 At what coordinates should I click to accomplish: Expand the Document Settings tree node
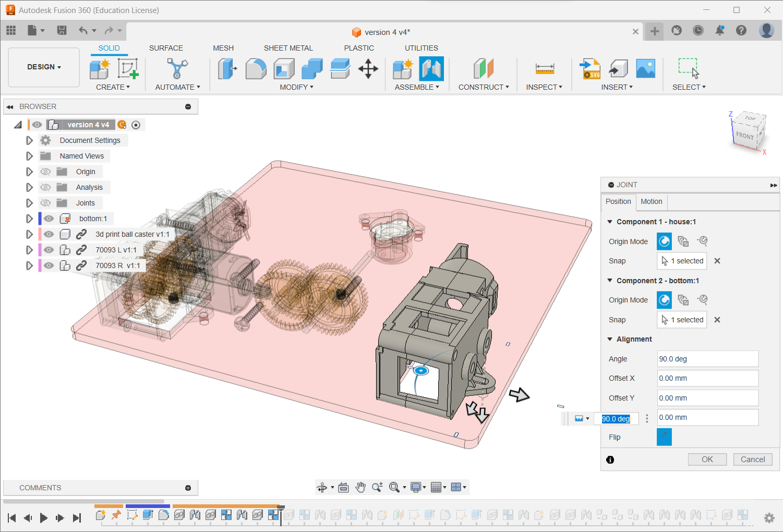[x=29, y=140]
